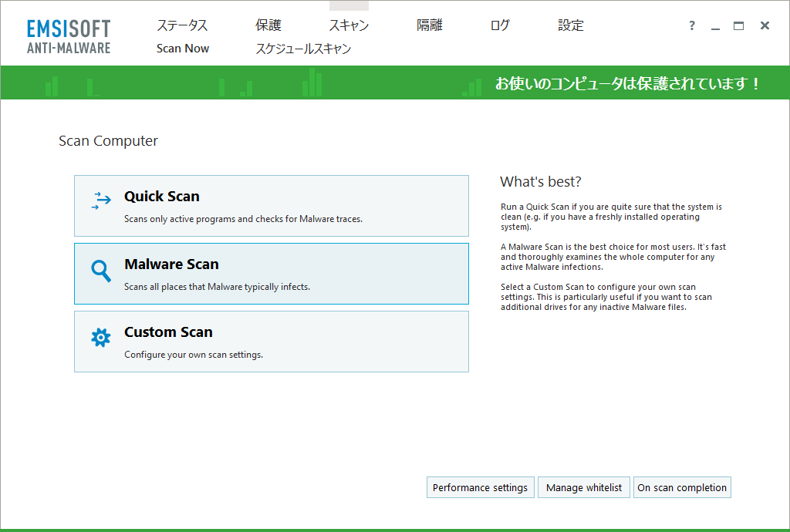
Task: Open Manage whitelist
Action: click(584, 487)
